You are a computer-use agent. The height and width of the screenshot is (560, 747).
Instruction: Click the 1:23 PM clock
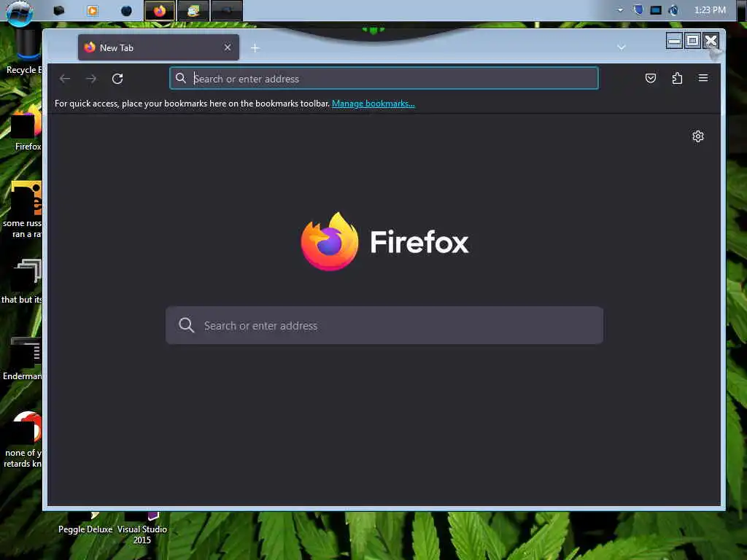click(710, 10)
